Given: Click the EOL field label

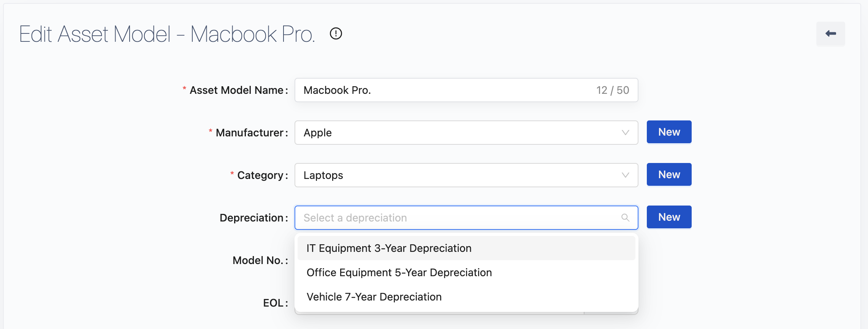Looking at the screenshot, I should pyautogui.click(x=273, y=303).
